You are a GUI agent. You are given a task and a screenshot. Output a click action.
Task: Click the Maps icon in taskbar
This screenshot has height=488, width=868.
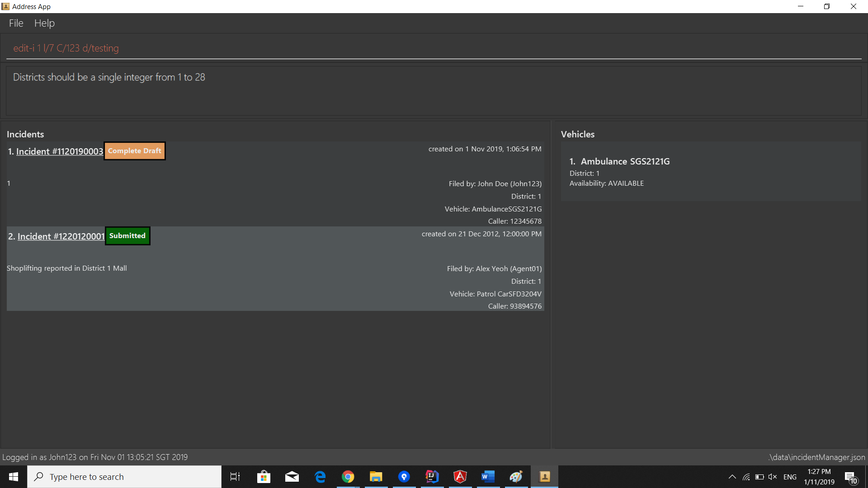pyautogui.click(x=404, y=477)
